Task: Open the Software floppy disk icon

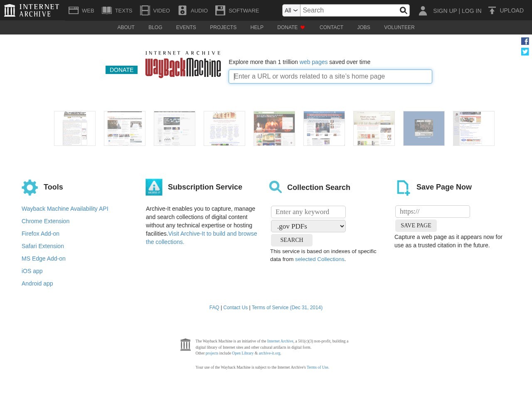Action: (x=220, y=10)
